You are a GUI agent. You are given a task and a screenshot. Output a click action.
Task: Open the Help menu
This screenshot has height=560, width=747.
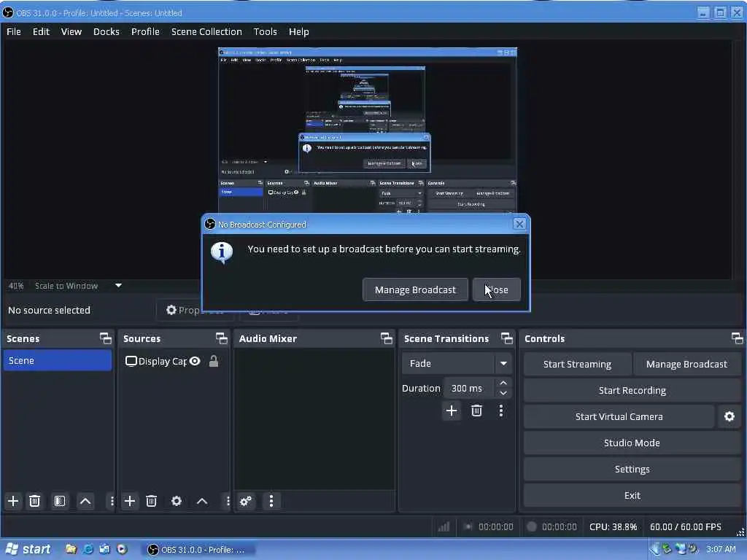click(x=298, y=31)
